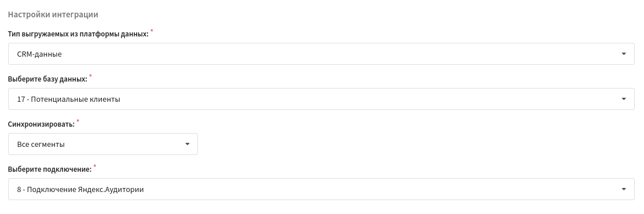This screenshot has width=644, height=214.
Task: Click the arrow icon of the Яндекс.Аудитории connection field
Action: coord(624,189)
